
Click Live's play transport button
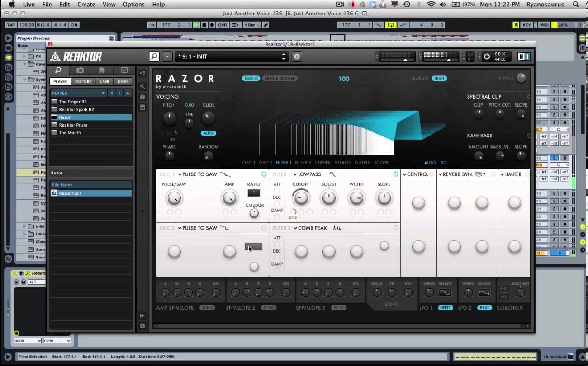[196, 25]
